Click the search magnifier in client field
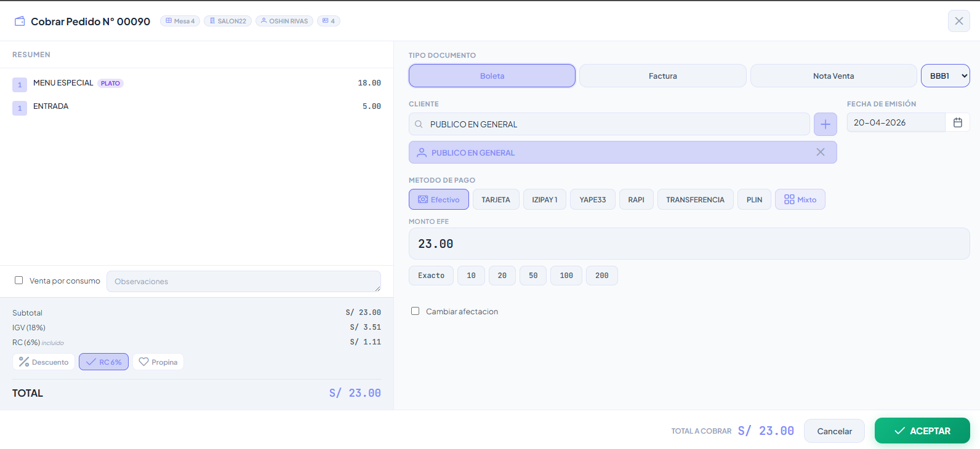980x449 pixels. click(419, 124)
